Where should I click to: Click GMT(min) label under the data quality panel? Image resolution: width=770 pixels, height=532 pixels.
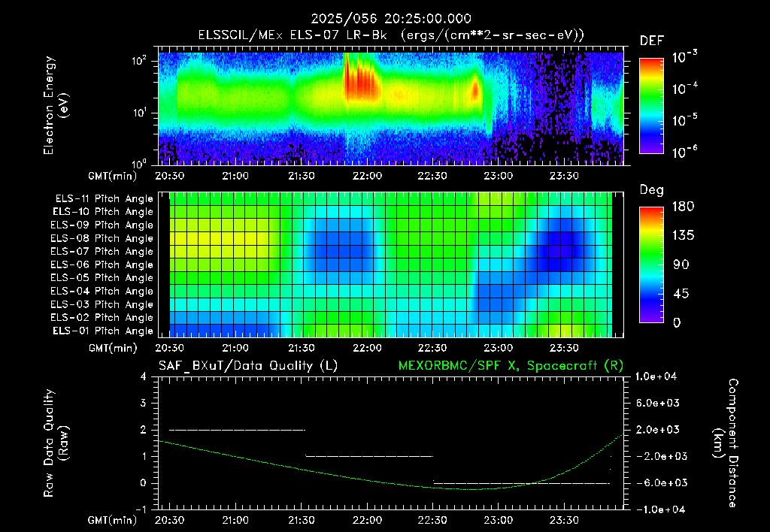pos(113,520)
